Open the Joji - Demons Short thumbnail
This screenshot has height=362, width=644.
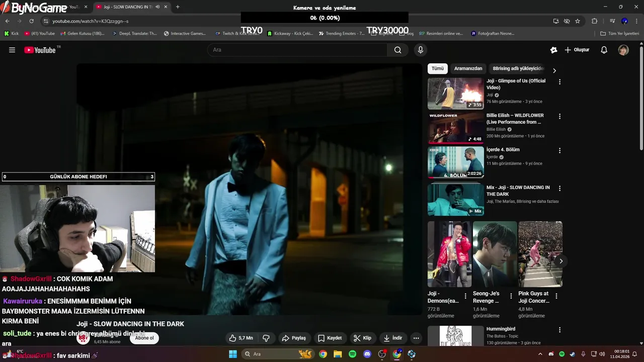[449, 254]
